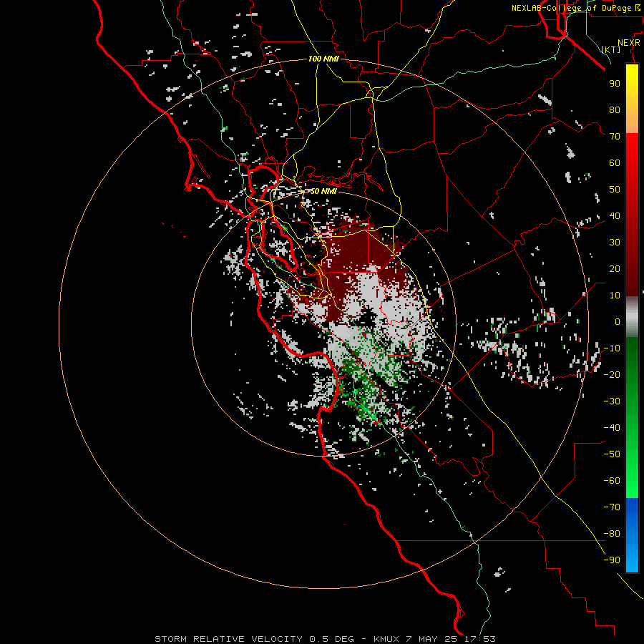Image resolution: width=644 pixels, height=644 pixels.
Task: Click the 80 value on velocity scale
Action: click(x=615, y=110)
